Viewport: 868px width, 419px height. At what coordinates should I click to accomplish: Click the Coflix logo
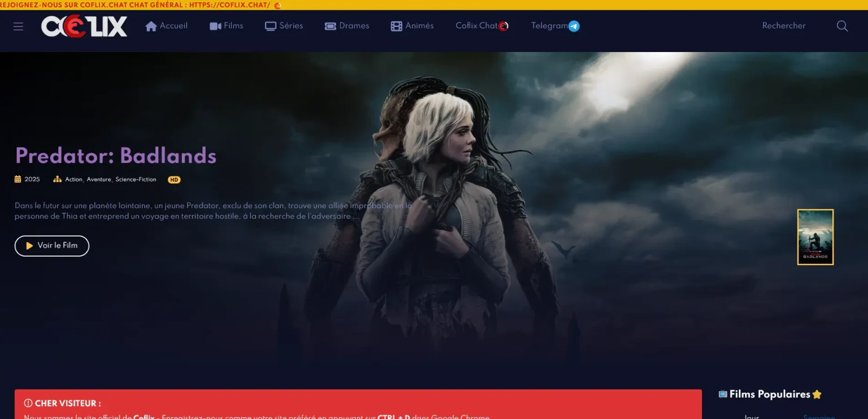pyautogui.click(x=84, y=26)
